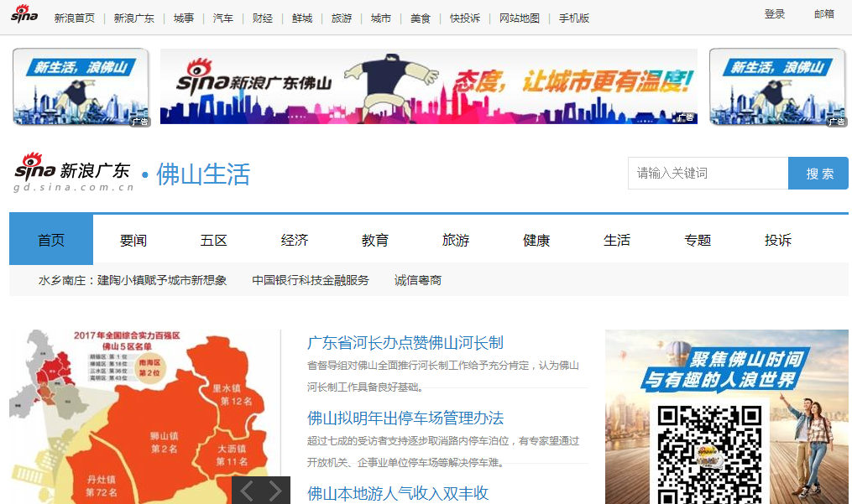
Task: Open 旅游 in the top bar
Action: click(342, 18)
